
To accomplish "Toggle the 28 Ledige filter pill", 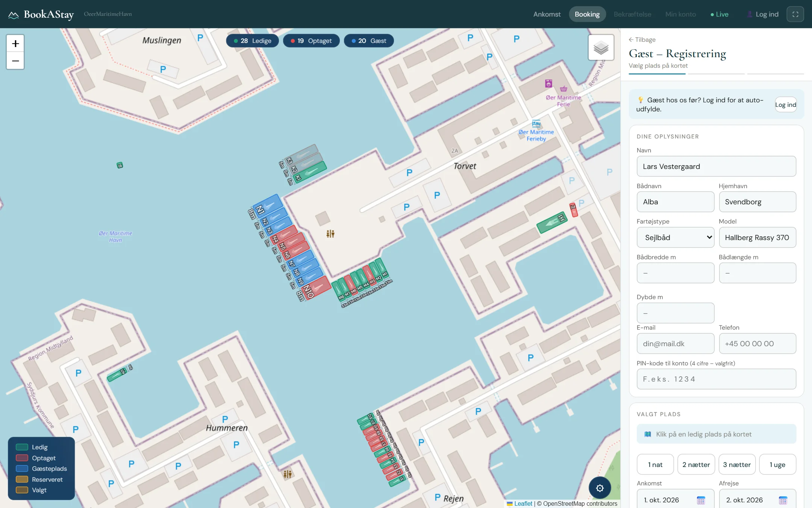I will (252, 41).
